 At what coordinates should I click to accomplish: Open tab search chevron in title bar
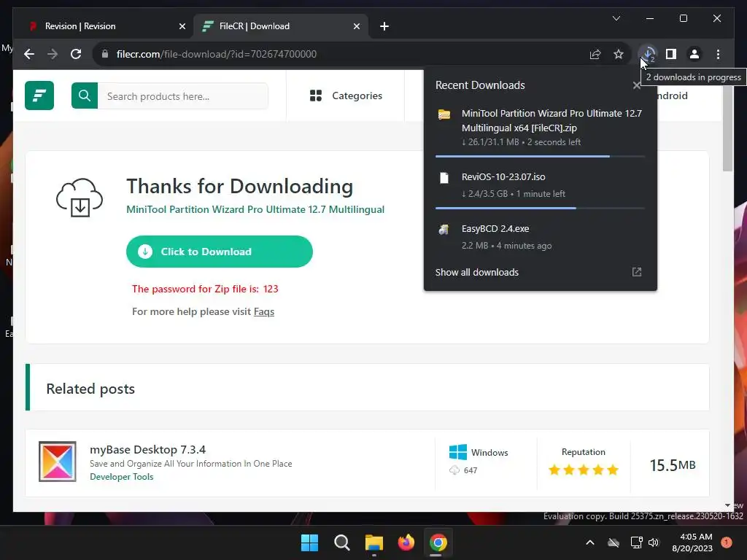(x=616, y=18)
